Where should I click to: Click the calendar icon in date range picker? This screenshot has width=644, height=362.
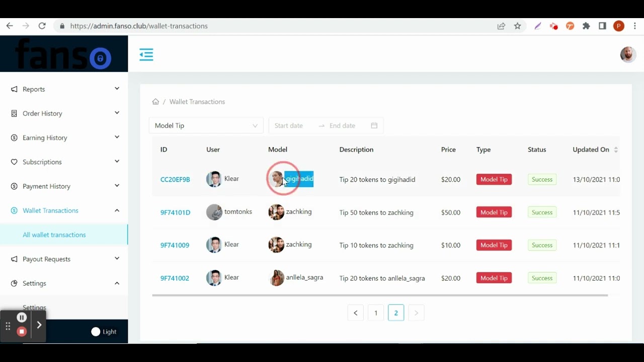pos(374,126)
